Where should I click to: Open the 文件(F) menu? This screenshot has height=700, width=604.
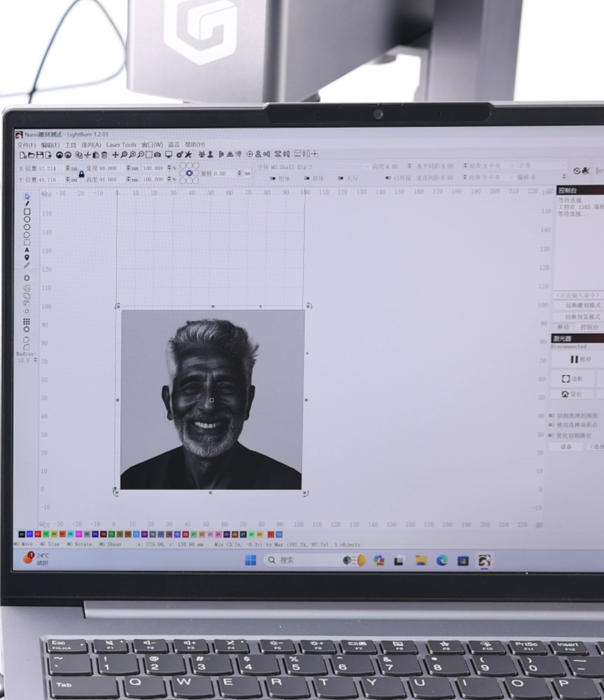click(x=26, y=145)
